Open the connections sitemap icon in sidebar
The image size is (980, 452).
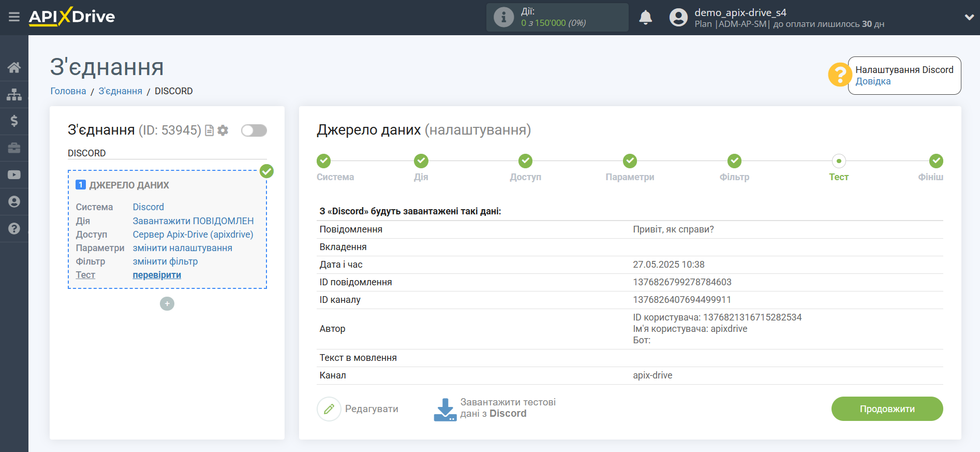(14, 94)
